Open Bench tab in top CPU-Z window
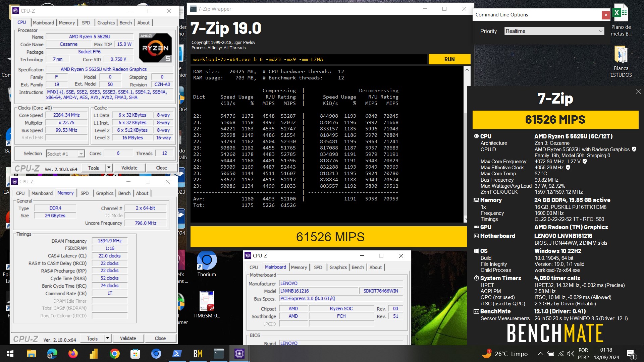The image size is (644, 362). [126, 22]
